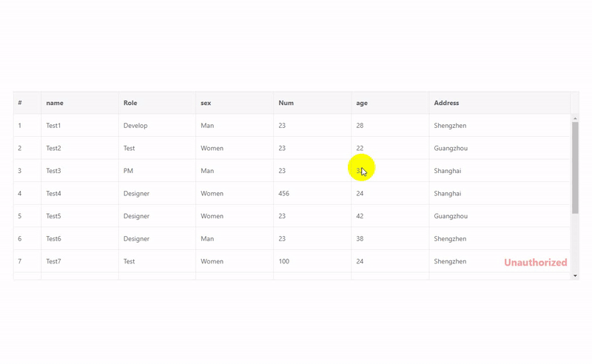Viewport: 592px width, 364px height.
Task: Click the 'sex' column header
Action: click(x=206, y=103)
